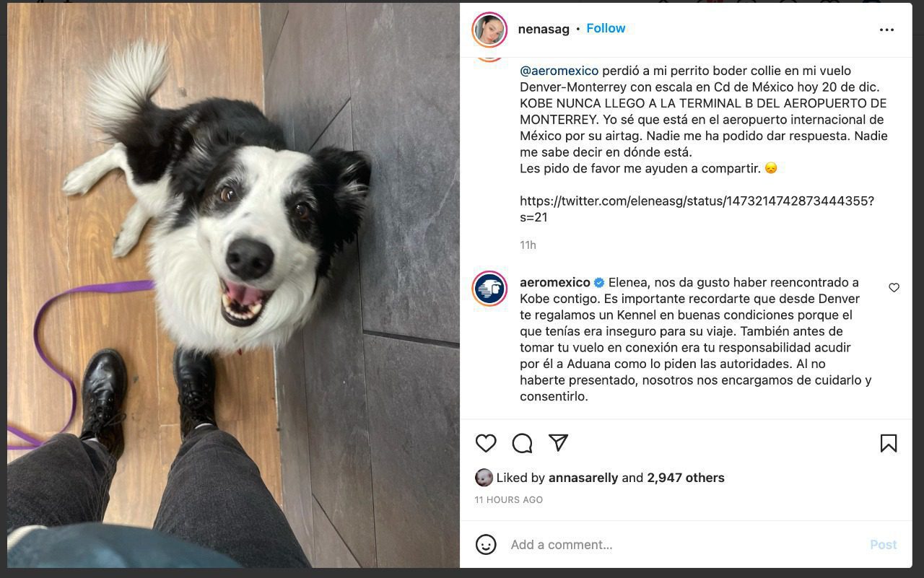Focus the Add a comment field
Screen dimensions: 924x578
point(682,545)
